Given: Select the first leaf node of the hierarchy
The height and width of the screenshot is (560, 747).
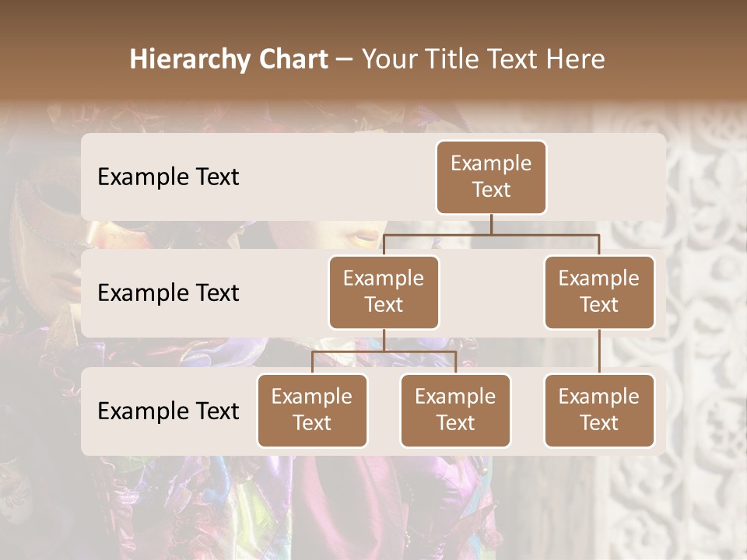Looking at the screenshot, I should pos(312,410).
